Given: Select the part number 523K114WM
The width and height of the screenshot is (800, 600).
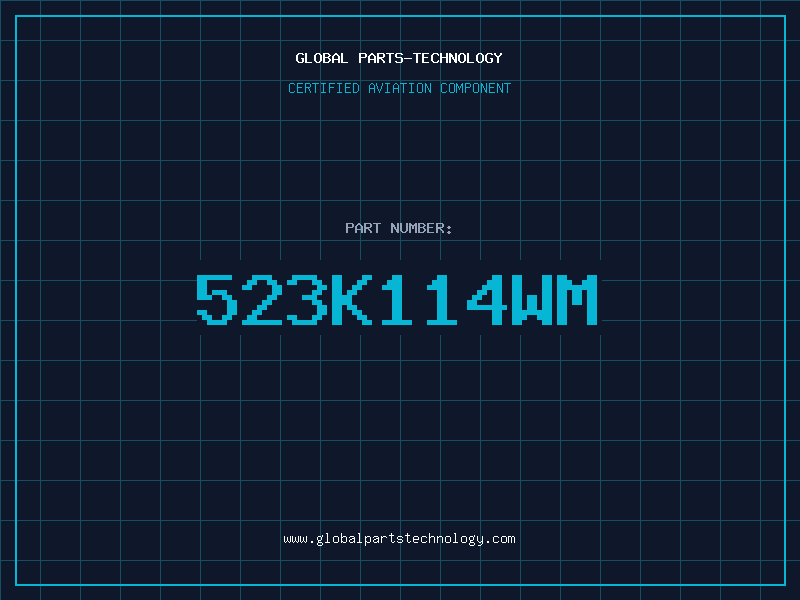Looking at the screenshot, I should (x=397, y=299).
